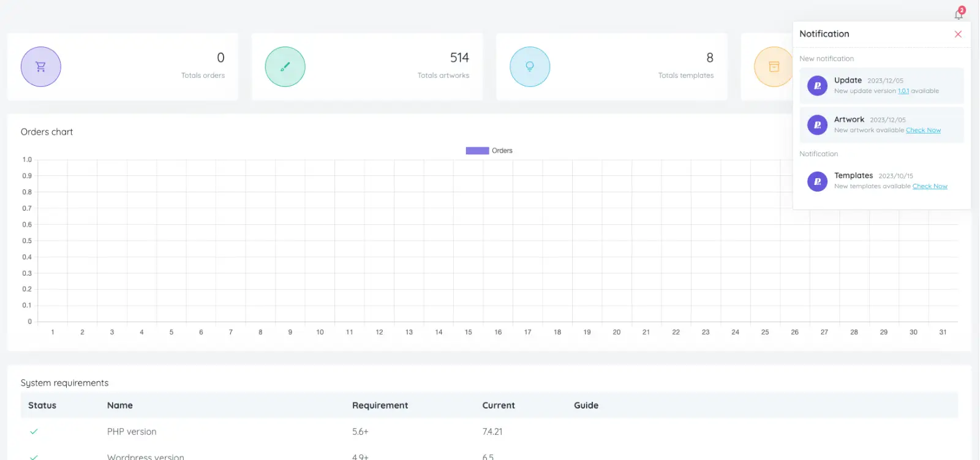Toggle the Orders legend color swatch
The image size is (980, 460).
tap(477, 151)
